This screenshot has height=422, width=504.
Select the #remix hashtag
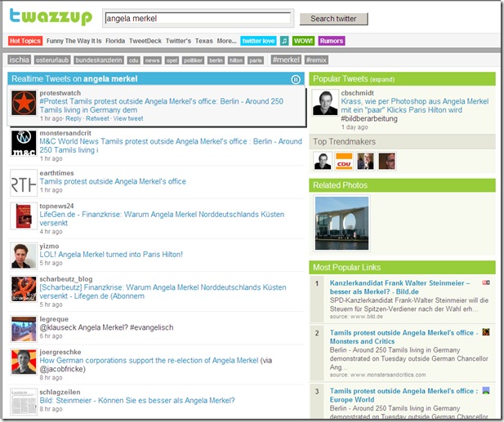pos(316,60)
